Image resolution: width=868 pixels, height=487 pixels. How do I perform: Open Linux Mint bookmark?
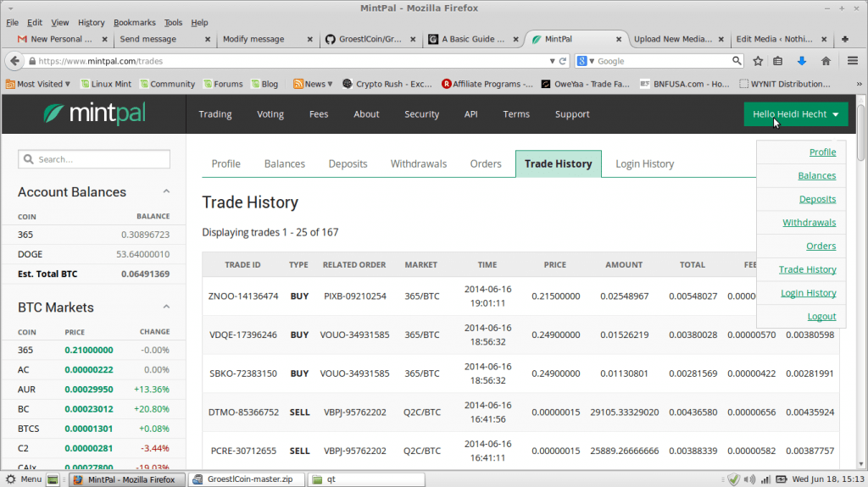click(x=106, y=84)
